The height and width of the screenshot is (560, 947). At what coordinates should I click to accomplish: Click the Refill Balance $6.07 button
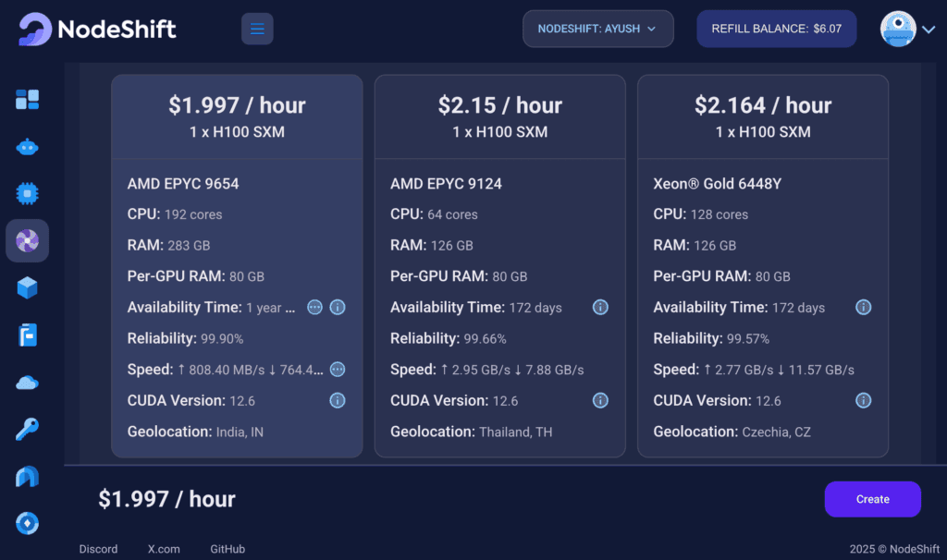[777, 29]
